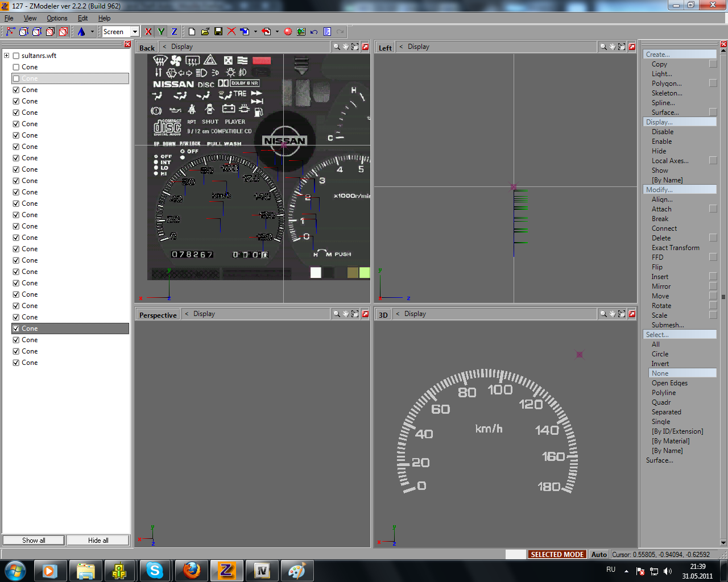Open the File menu
Image resolution: width=728 pixels, height=582 pixels.
tap(9, 18)
